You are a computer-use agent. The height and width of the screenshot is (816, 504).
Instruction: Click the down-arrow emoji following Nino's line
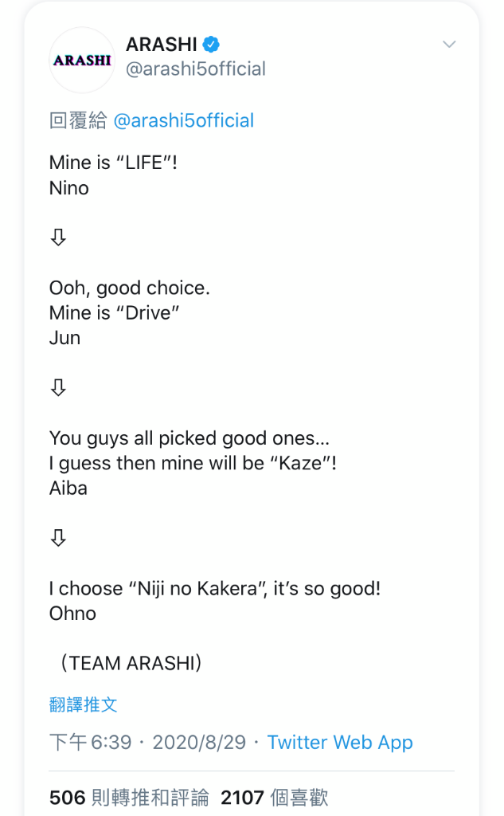click(58, 237)
